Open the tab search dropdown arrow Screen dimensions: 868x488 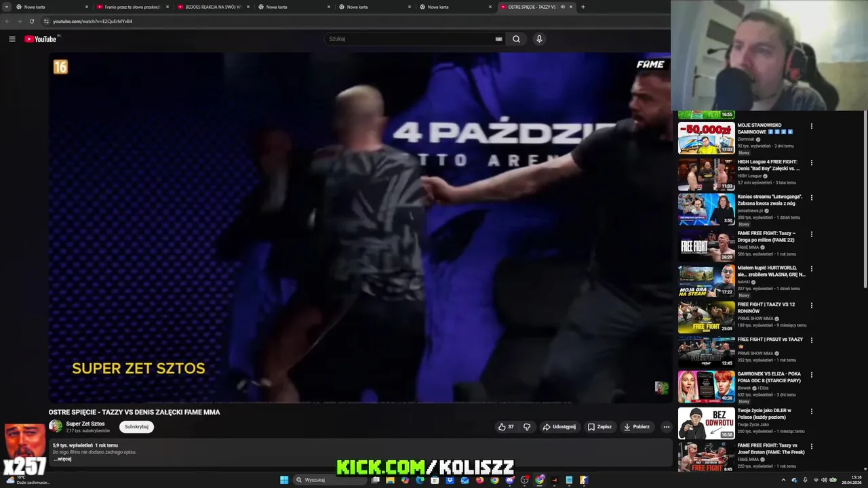coord(7,7)
